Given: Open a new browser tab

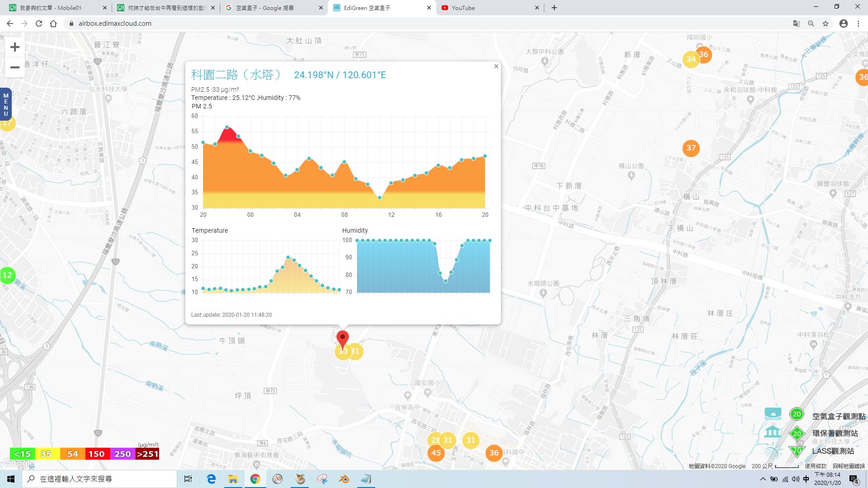Looking at the screenshot, I should [554, 8].
